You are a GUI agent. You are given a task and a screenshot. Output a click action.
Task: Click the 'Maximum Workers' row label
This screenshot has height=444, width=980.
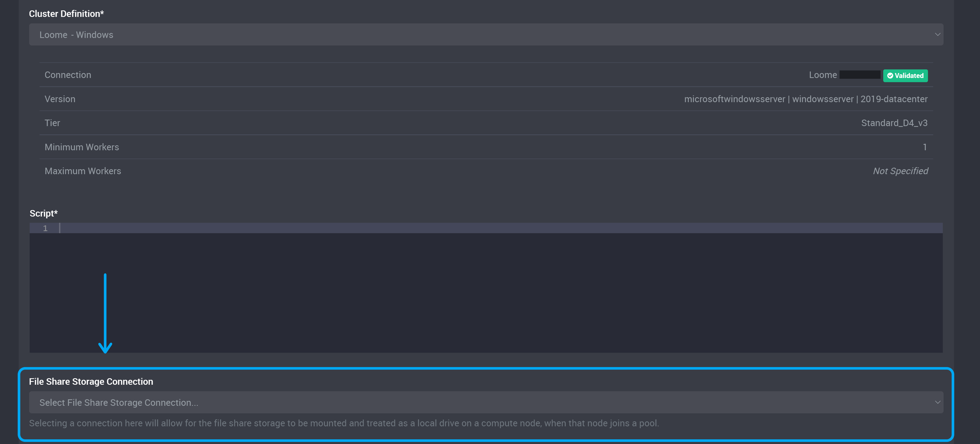coord(82,171)
